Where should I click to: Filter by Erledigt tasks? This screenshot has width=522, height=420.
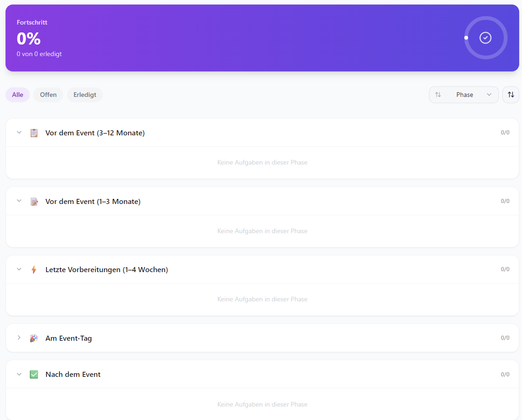coord(85,95)
